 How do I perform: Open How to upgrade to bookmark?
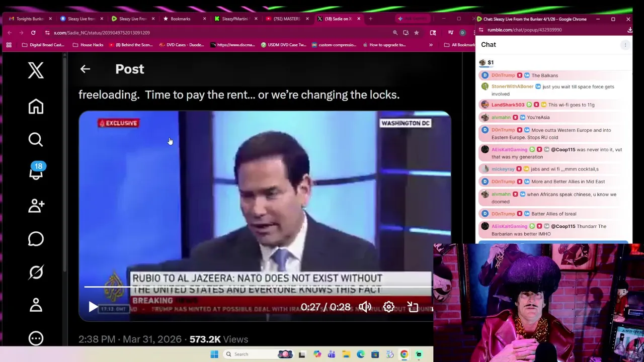(x=384, y=45)
